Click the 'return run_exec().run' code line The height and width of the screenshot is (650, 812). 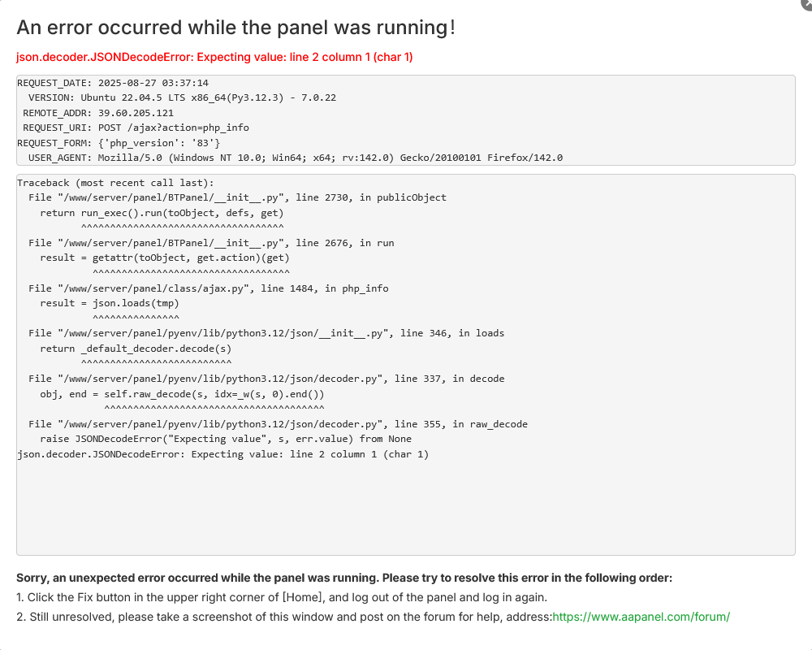[162, 213]
